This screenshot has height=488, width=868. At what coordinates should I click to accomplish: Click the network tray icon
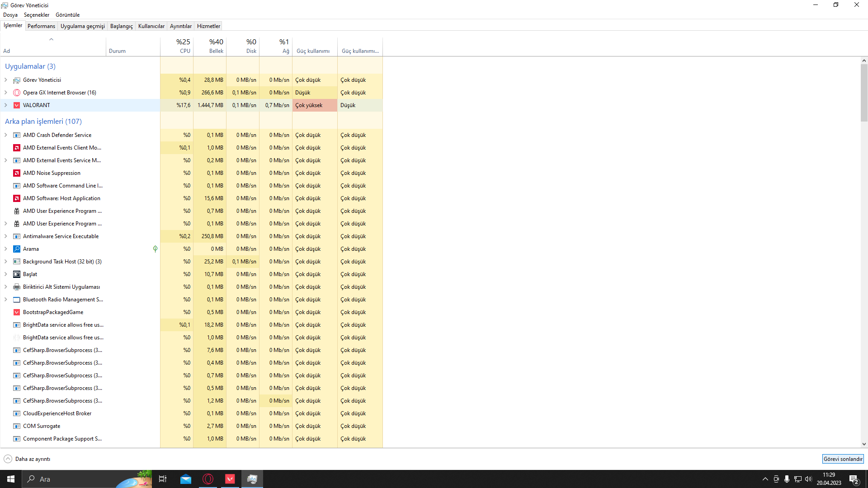click(x=798, y=479)
